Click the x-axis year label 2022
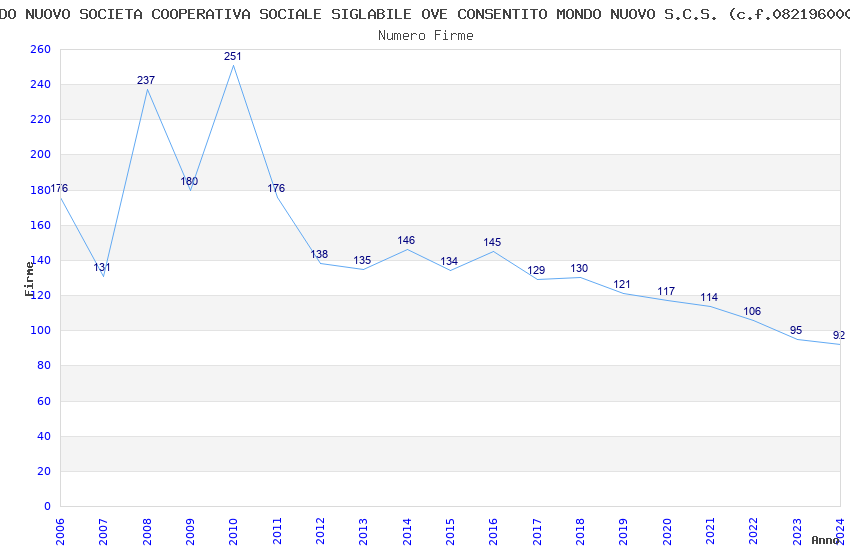 click(x=754, y=532)
